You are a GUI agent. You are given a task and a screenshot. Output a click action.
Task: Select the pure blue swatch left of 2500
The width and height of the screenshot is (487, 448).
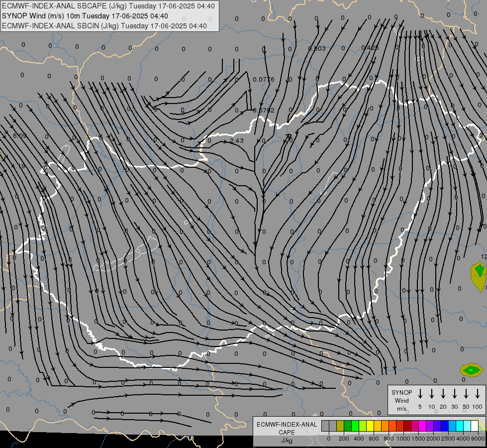coord(445,426)
